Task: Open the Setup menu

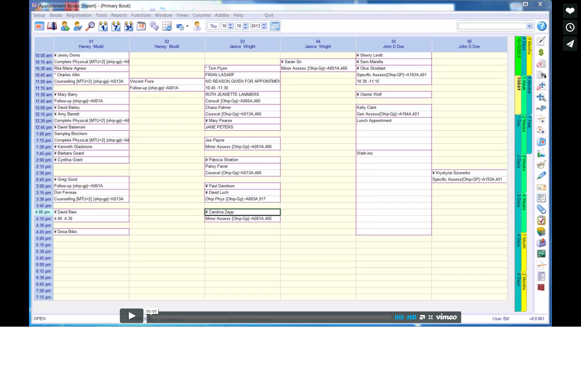Action: (x=39, y=15)
